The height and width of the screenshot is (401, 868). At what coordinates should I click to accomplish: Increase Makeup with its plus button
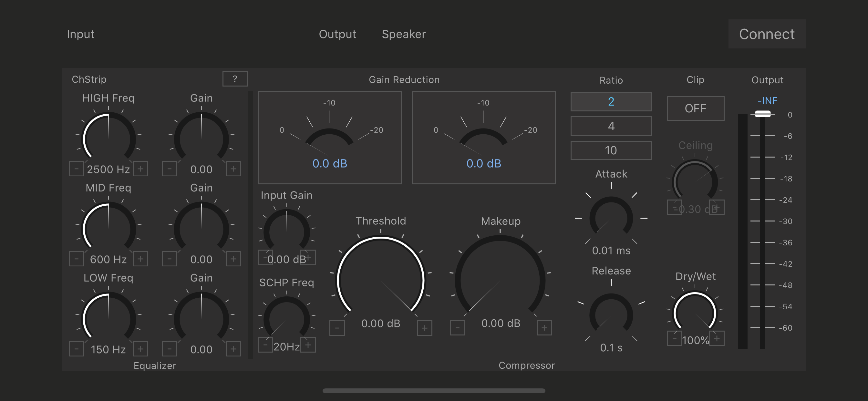[x=544, y=328]
